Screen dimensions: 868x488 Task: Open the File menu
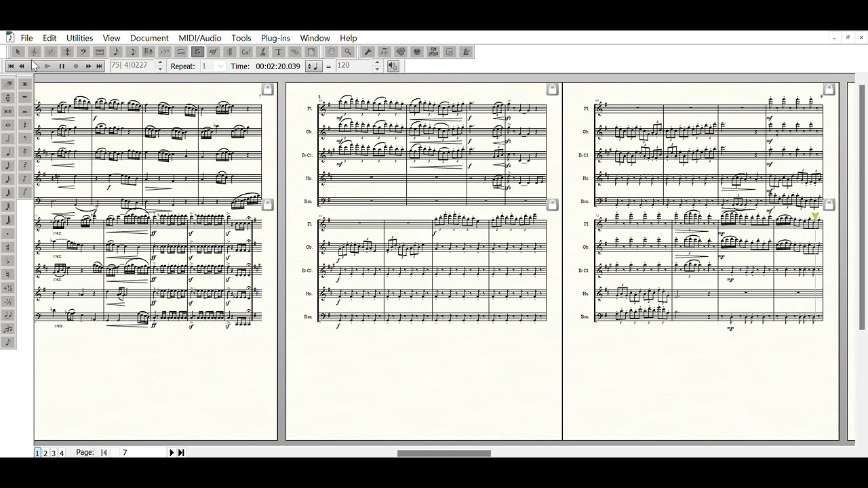[x=26, y=38]
